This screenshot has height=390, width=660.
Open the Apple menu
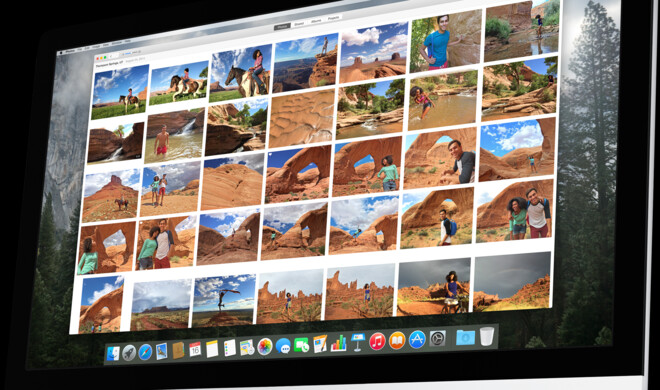click(x=61, y=53)
